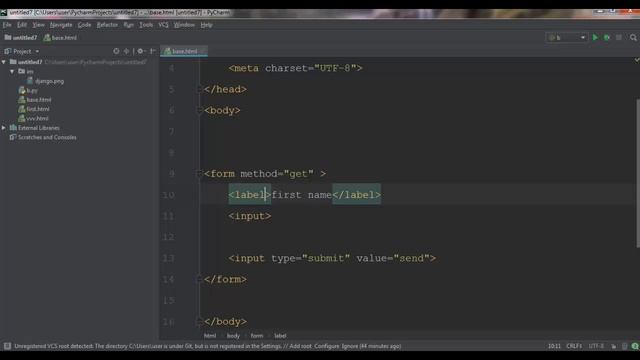Collapse the untitled7 project root
The width and height of the screenshot is (640, 360).
click(x=4, y=62)
